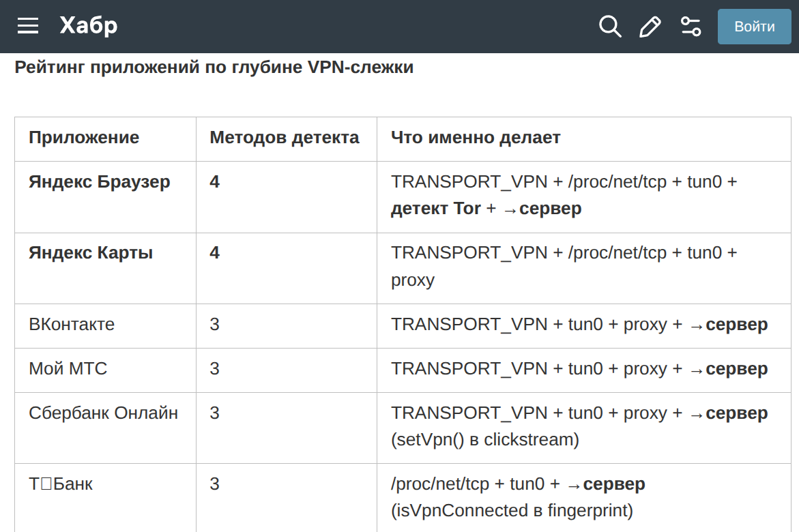
Task: Click the Приложение column header
Action: [84, 138]
